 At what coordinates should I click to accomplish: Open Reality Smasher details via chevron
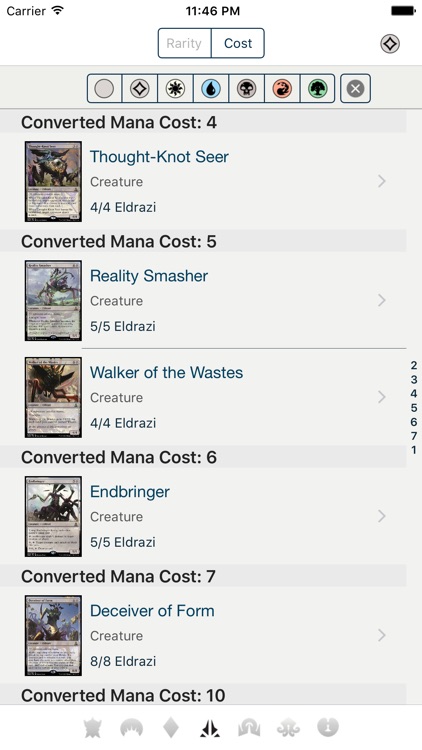[382, 300]
